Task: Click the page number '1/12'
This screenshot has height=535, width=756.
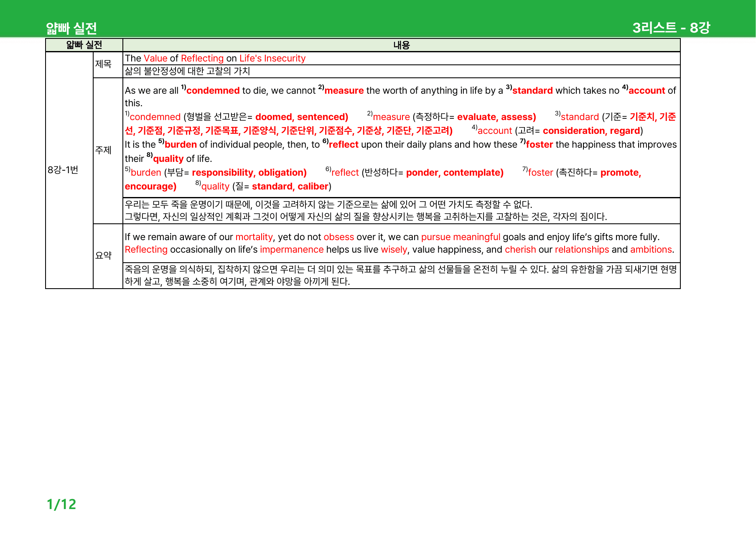Action: (x=61, y=504)
